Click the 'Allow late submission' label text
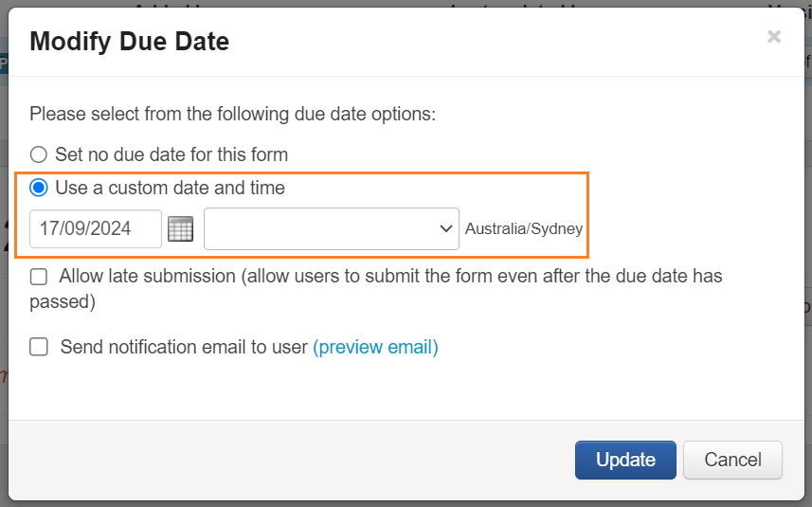 click(x=147, y=277)
